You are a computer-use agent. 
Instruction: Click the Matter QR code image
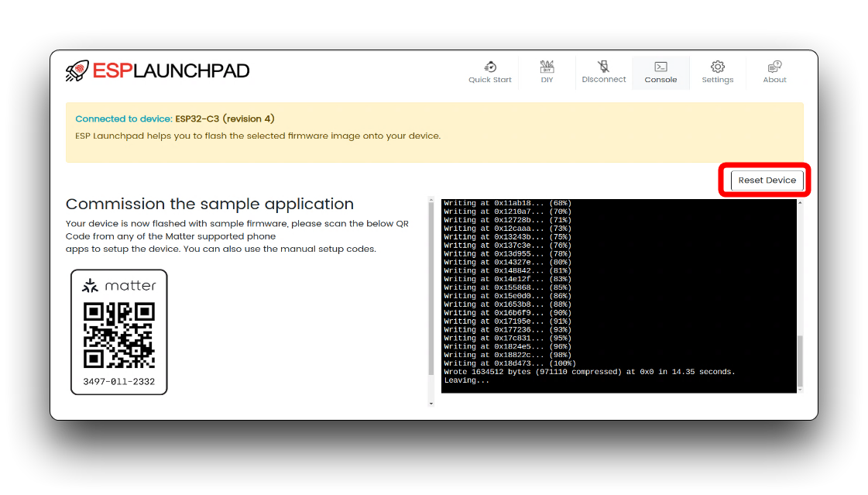[x=119, y=335]
